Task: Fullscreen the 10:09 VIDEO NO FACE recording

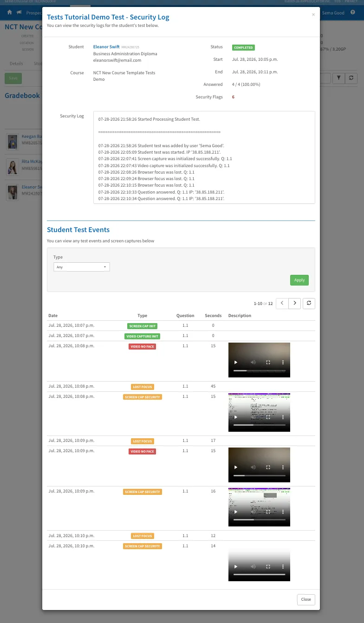Action: [268, 467]
